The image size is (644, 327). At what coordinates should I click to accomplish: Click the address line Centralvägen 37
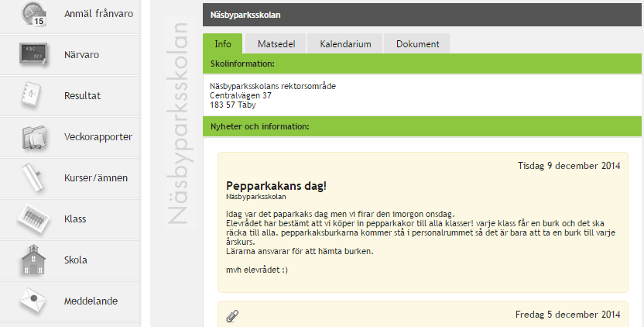click(241, 95)
